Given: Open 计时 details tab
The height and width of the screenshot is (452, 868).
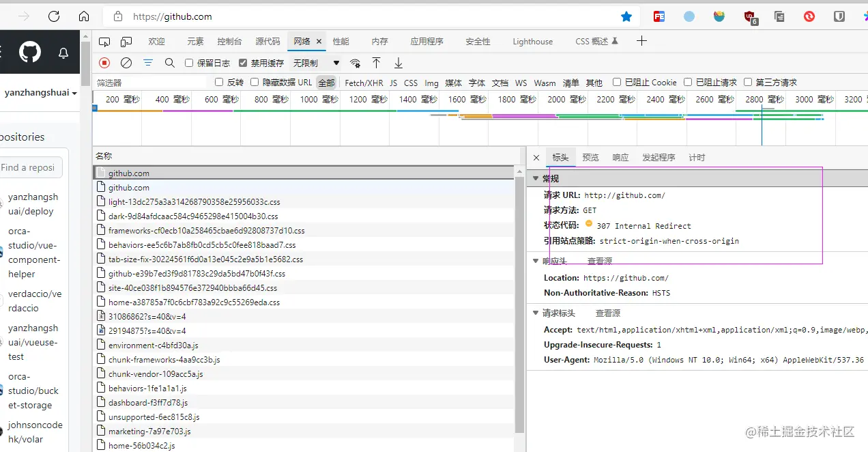Looking at the screenshot, I should [697, 158].
